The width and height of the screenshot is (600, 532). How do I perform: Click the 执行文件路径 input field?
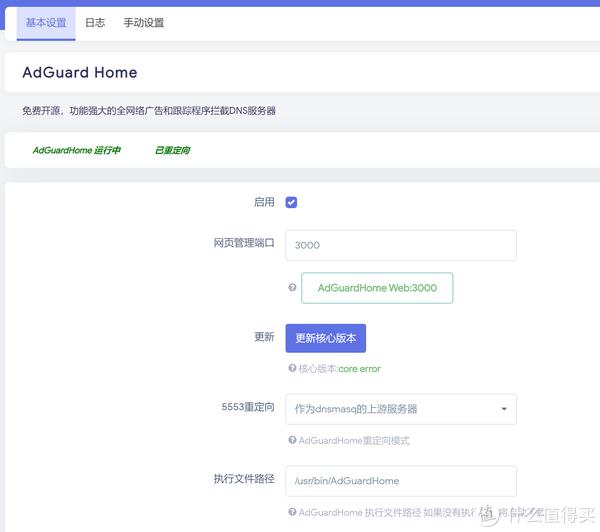pos(401,481)
